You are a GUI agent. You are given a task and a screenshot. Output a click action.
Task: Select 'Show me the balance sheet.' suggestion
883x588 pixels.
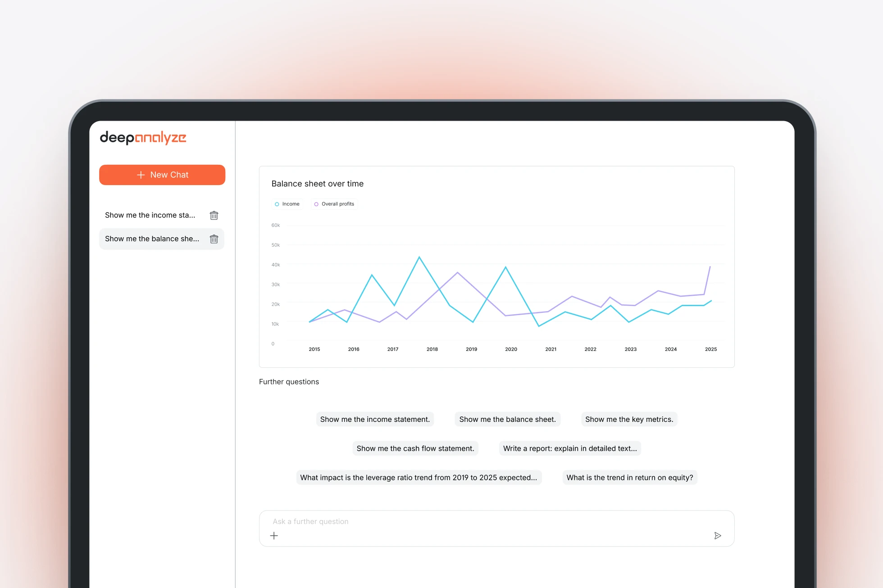point(507,419)
